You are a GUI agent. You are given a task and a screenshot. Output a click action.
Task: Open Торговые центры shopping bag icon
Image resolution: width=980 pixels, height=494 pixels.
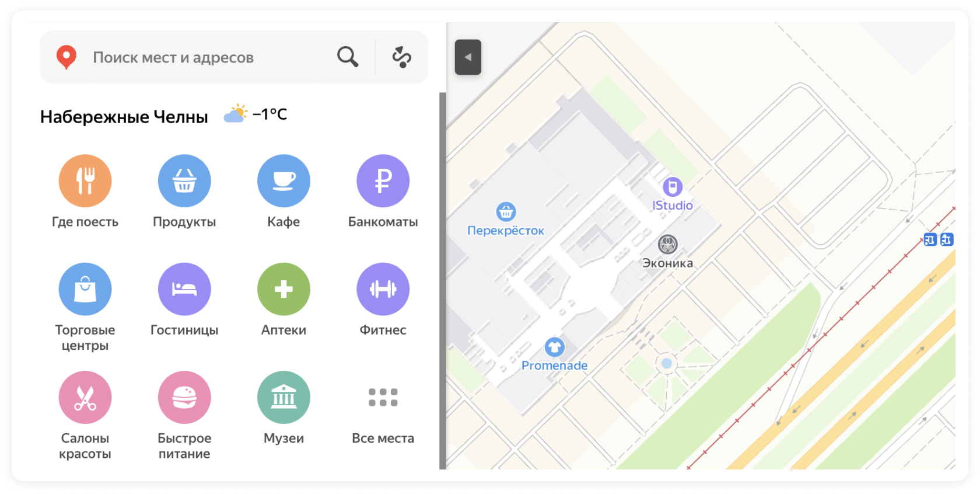click(x=85, y=289)
